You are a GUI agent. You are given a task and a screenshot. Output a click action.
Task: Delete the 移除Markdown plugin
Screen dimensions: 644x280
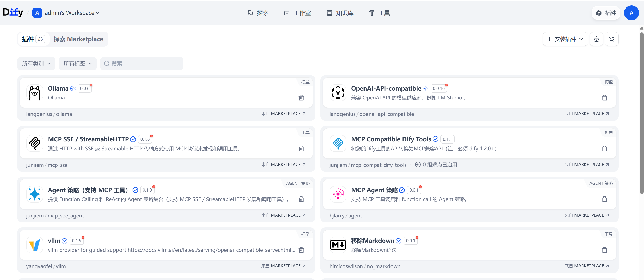point(605,250)
